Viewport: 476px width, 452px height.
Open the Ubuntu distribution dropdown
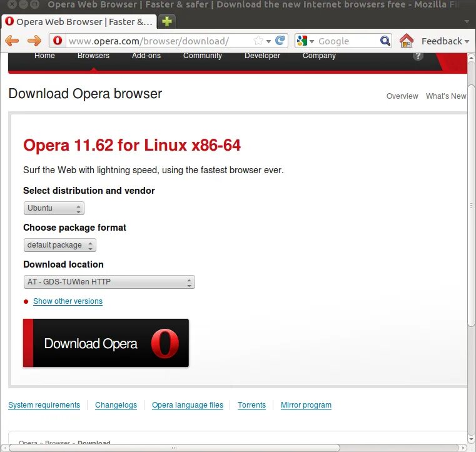pyautogui.click(x=54, y=208)
